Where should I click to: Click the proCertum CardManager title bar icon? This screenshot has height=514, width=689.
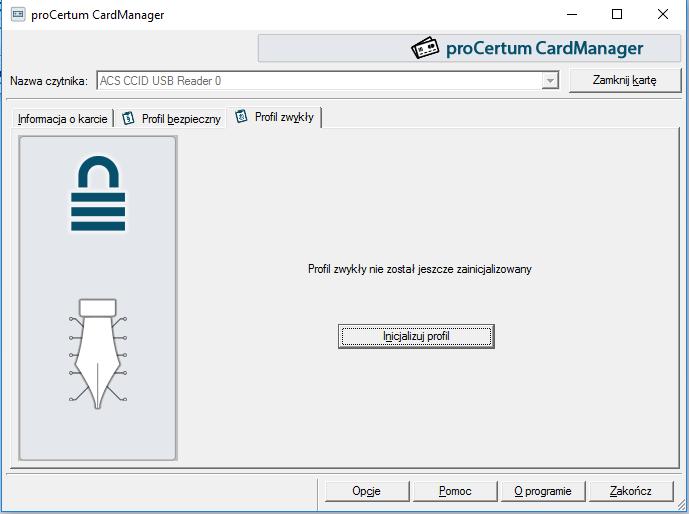pos(18,14)
